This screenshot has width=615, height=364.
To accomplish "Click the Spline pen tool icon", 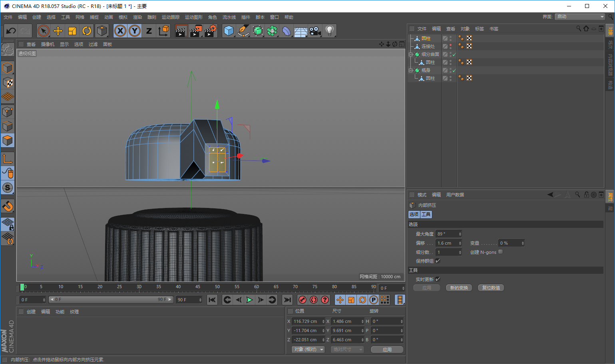I will (243, 31).
